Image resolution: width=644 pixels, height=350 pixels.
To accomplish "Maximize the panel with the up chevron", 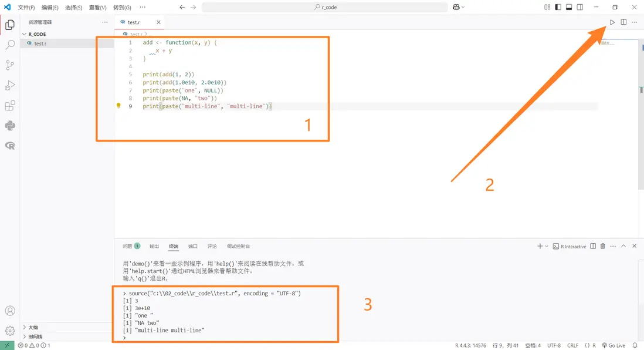I will pos(623,246).
